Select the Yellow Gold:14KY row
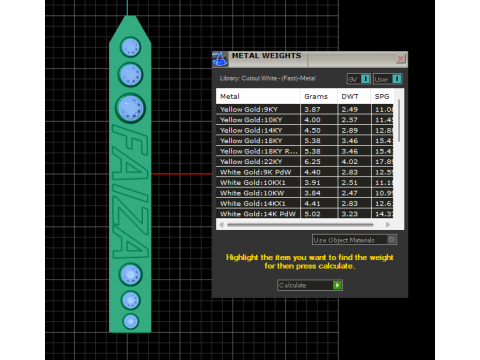Screen dimensions: 480x360 (305, 130)
